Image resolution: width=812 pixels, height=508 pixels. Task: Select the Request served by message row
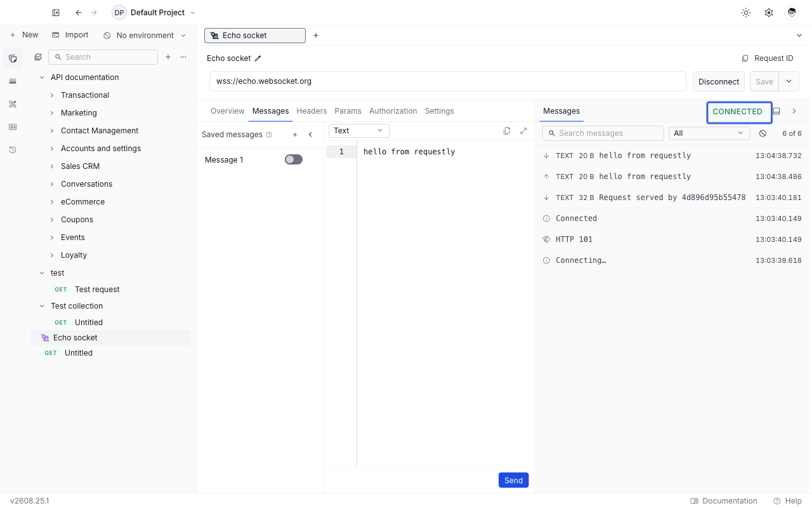coord(672,197)
